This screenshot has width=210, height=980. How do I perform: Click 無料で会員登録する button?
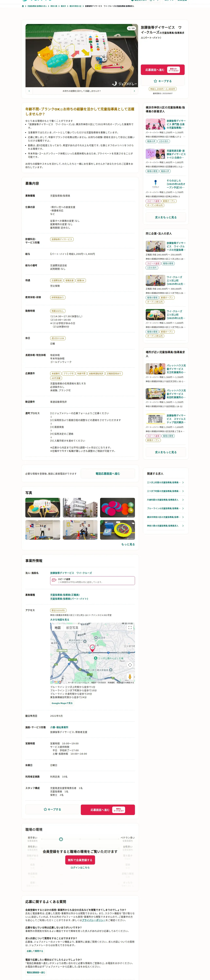tap(80, 860)
